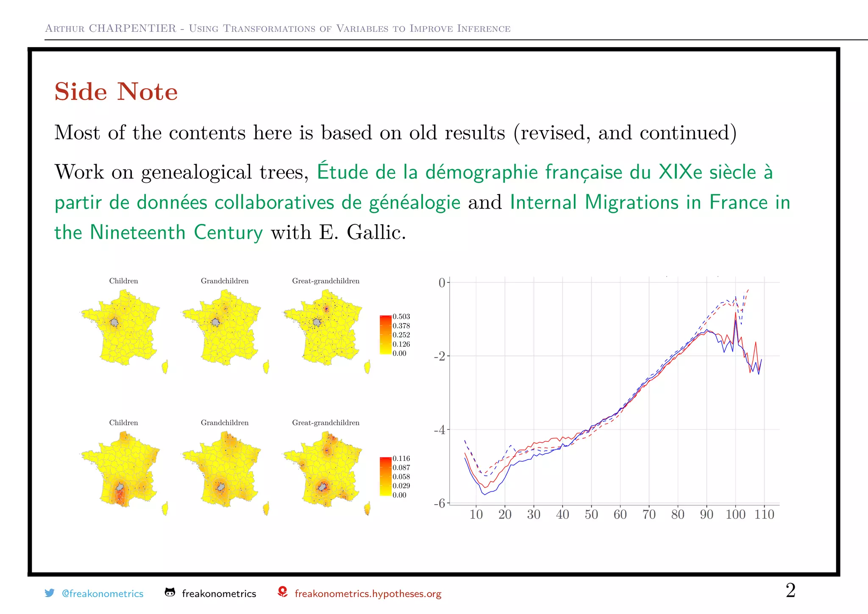Click the red Hypotheses logo icon
Image resolution: width=868 pixels, height=614 pixels.
[x=283, y=592]
